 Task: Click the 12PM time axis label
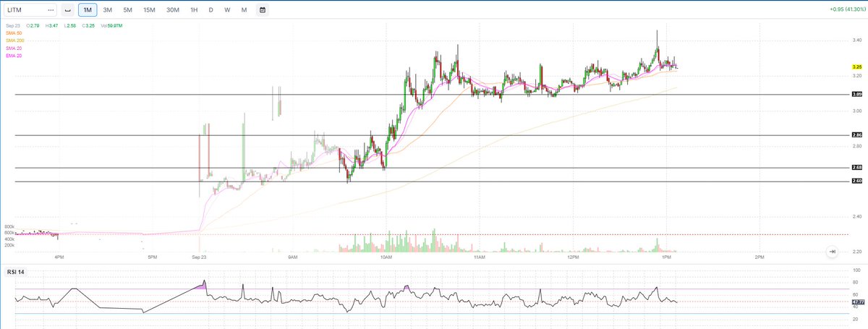[573, 257]
